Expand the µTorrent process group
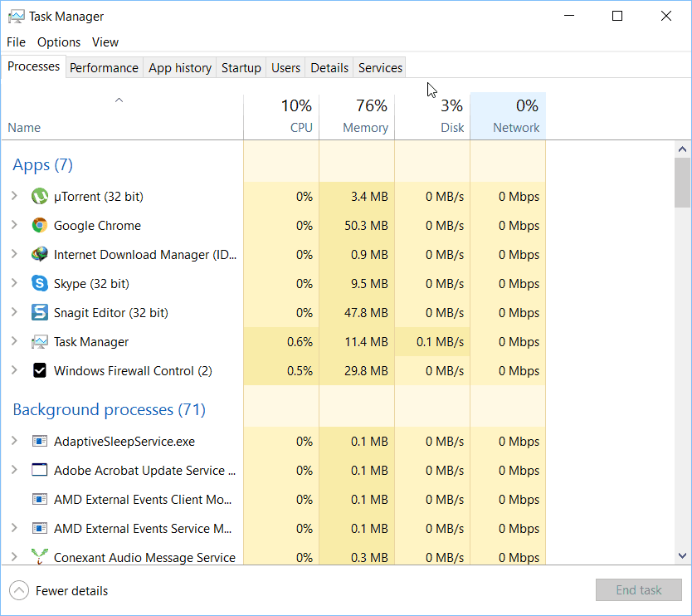The width and height of the screenshot is (692, 616). tap(14, 196)
